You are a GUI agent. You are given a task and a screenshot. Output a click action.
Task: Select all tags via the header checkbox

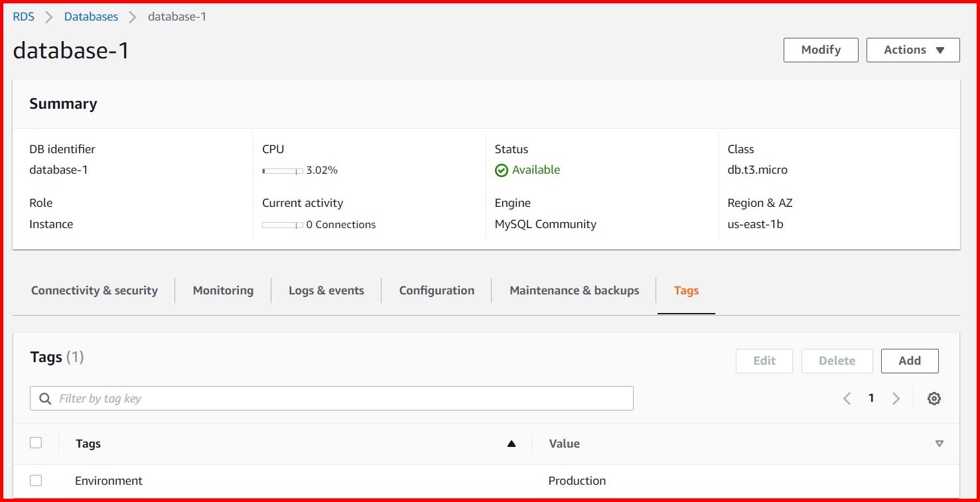tap(36, 442)
